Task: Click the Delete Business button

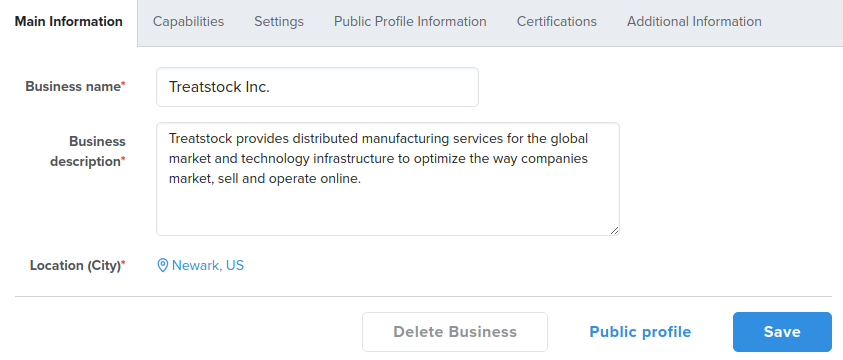Action: 455,332
